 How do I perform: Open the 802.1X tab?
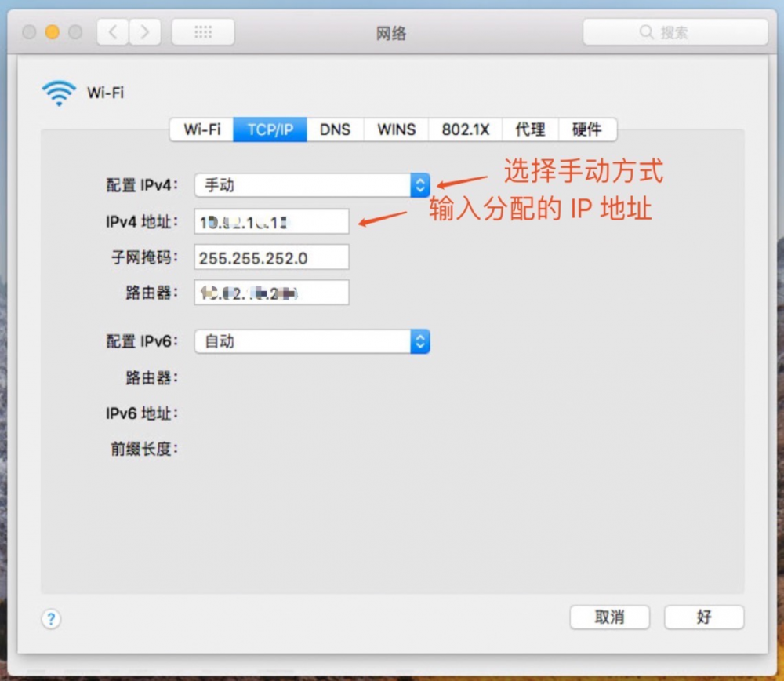click(465, 129)
